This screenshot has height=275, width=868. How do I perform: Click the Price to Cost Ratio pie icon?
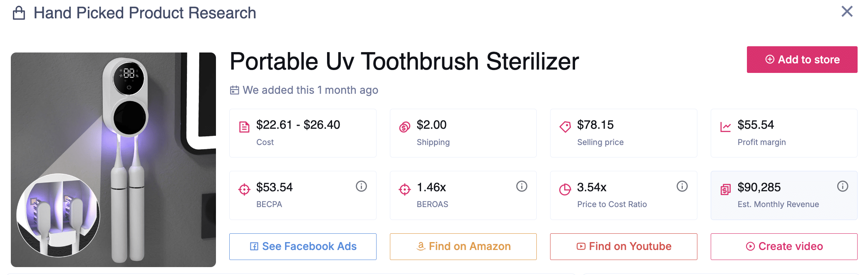tap(565, 190)
